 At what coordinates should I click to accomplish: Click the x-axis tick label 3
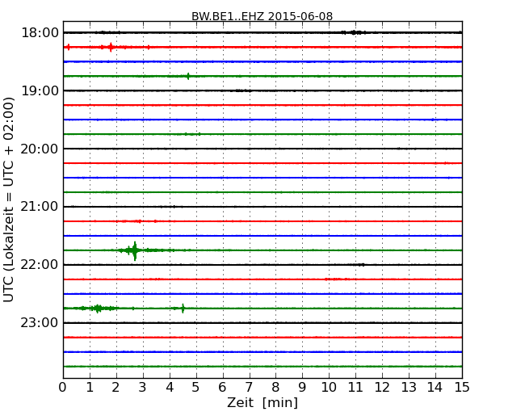143,388
